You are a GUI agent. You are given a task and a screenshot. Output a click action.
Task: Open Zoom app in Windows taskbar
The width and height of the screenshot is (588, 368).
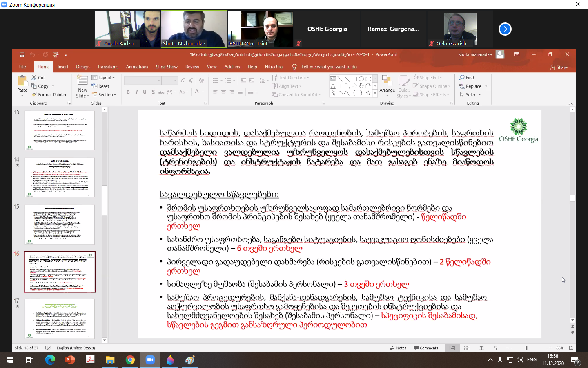pos(150,360)
